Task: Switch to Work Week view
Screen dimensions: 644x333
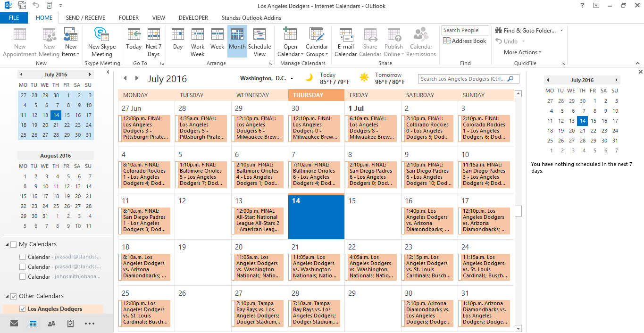Action: [198, 42]
